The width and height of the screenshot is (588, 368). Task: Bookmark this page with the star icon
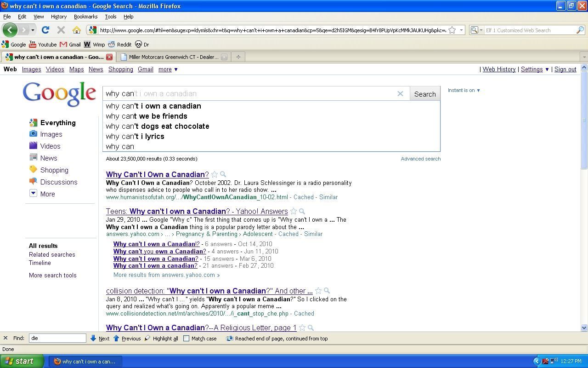pyautogui.click(x=452, y=30)
